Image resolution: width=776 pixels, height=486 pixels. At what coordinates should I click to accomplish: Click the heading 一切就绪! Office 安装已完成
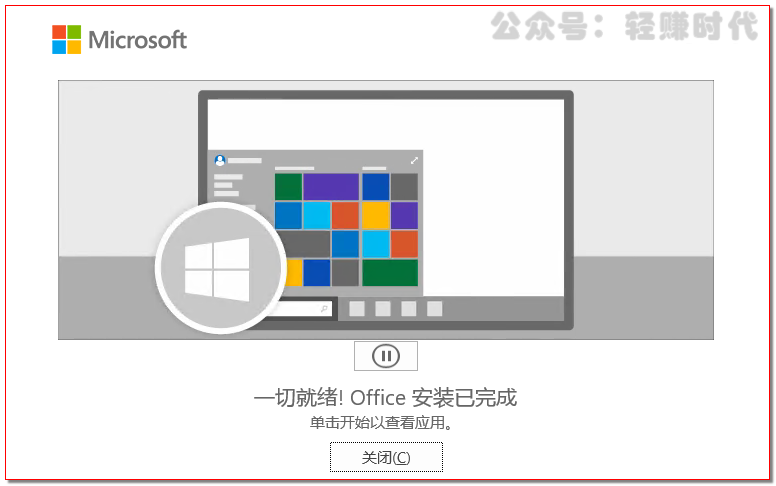click(x=386, y=398)
